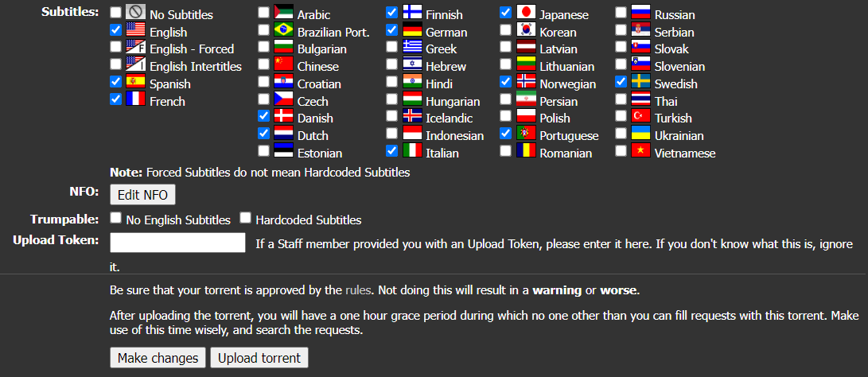The image size is (868, 377).
Task: Check the Hardcoded Subtitles checkbox
Action: pos(245,218)
